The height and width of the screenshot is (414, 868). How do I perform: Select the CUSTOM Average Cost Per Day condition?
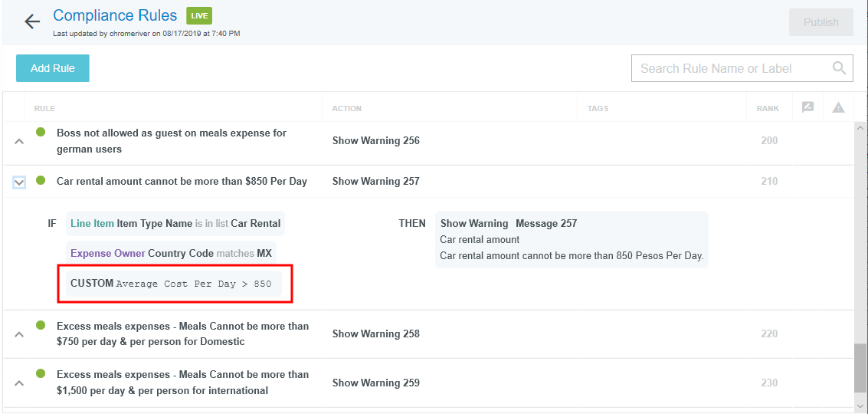point(174,284)
